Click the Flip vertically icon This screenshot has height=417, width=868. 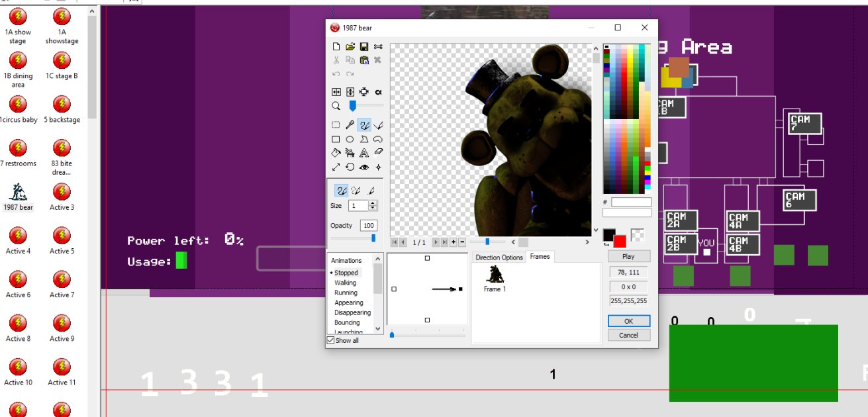(350, 92)
